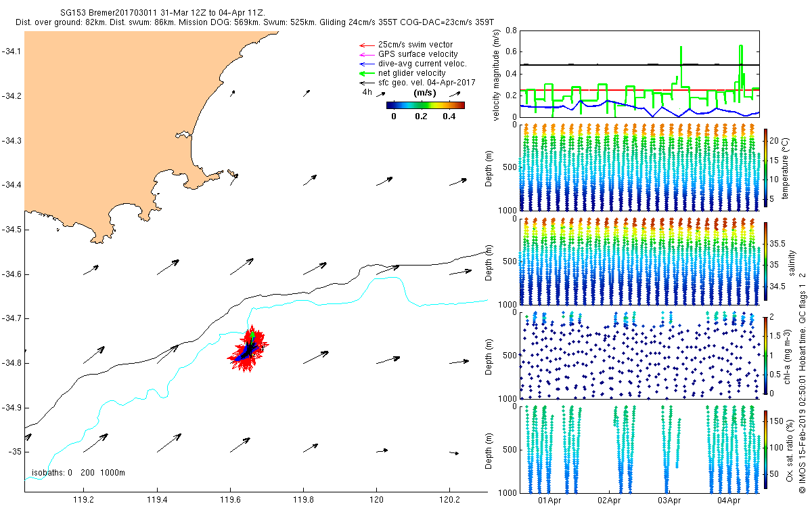Screen dimensions: 812x508
Task: Click the '0.2' tick under velocity colorbar
Action: pyautogui.click(x=421, y=116)
